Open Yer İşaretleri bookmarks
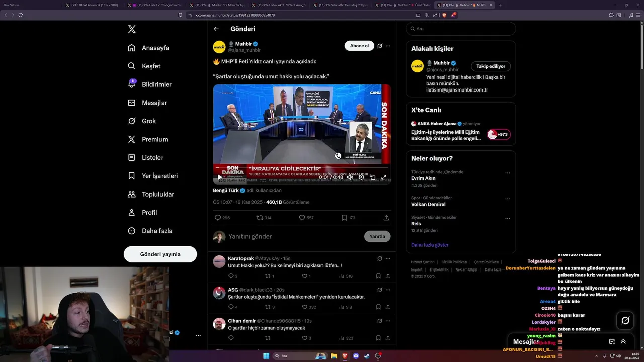 click(x=152, y=176)
